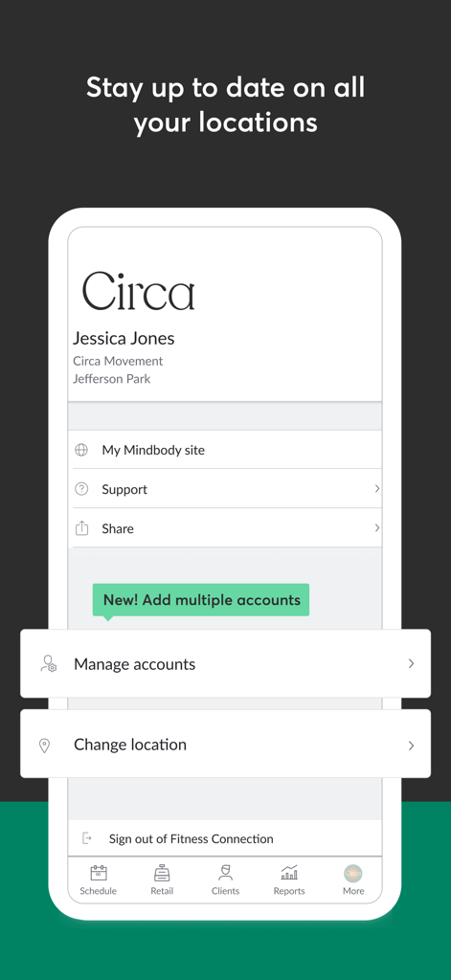
Task: Click the question mark Support icon
Action: click(x=81, y=489)
